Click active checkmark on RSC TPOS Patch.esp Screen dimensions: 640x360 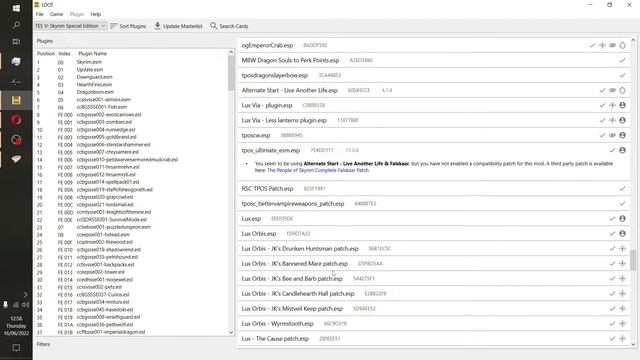tap(622, 189)
